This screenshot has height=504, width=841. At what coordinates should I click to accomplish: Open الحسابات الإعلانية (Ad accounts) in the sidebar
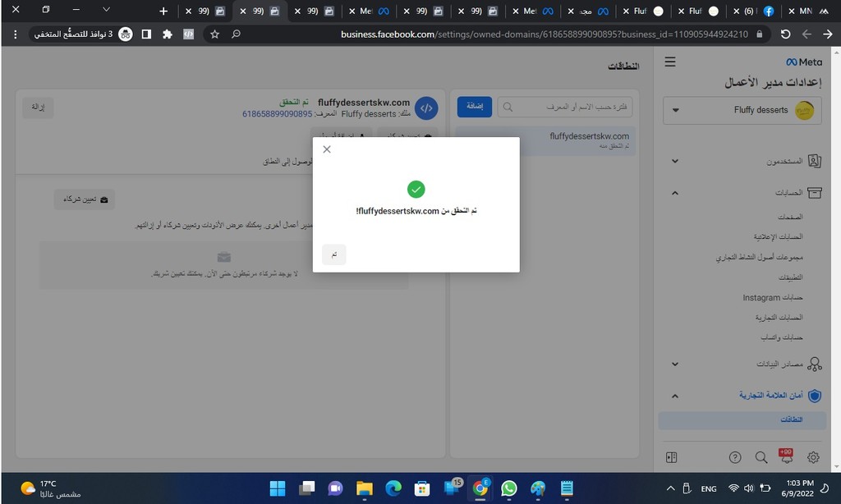tap(778, 236)
